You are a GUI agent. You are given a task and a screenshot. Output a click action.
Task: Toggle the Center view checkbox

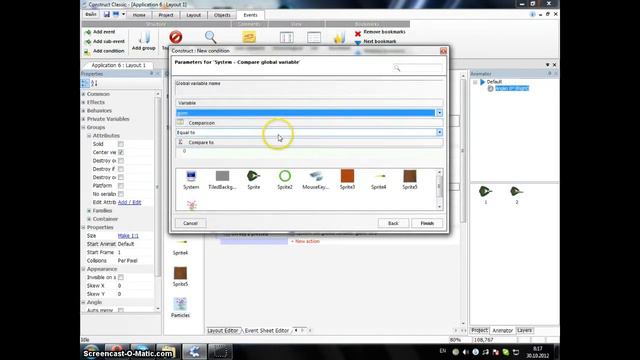[x=121, y=152]
